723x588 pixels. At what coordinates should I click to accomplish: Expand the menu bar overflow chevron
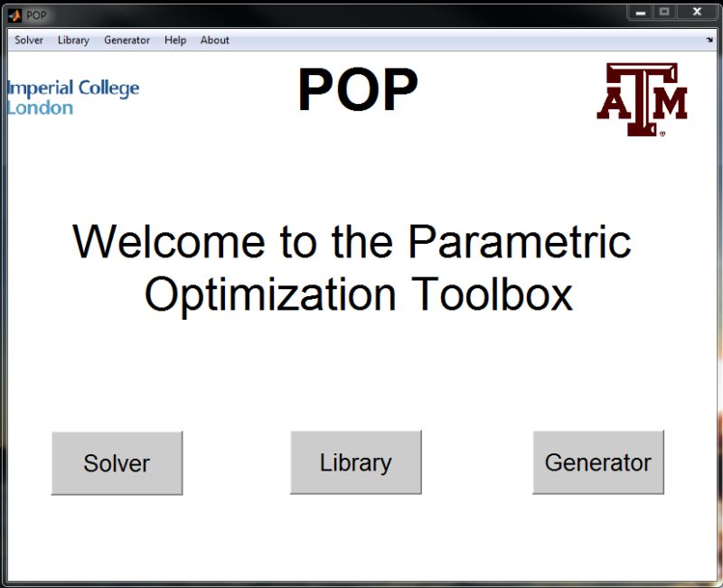tap(710, 40)
